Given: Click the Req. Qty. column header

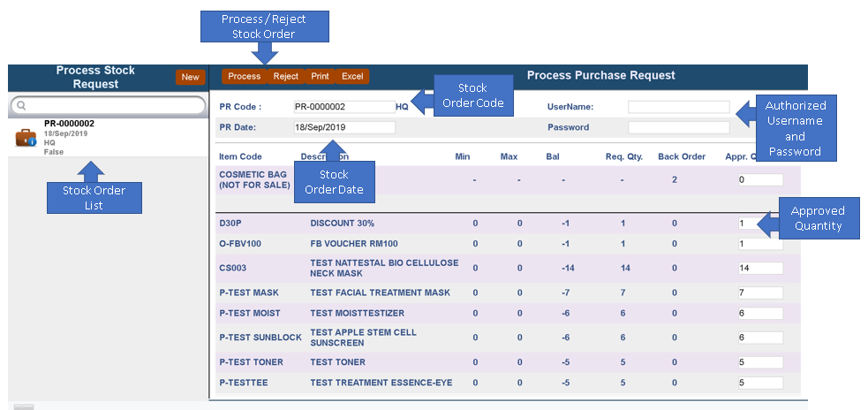Looking at the screenshot, I should (624, 156).
